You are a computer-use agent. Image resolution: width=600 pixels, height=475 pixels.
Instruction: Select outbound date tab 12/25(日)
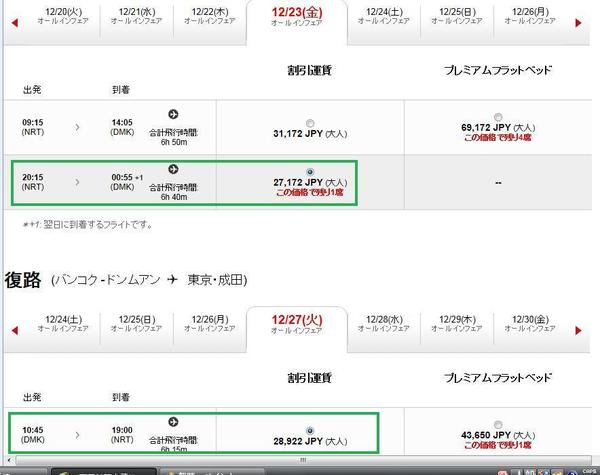457,16
